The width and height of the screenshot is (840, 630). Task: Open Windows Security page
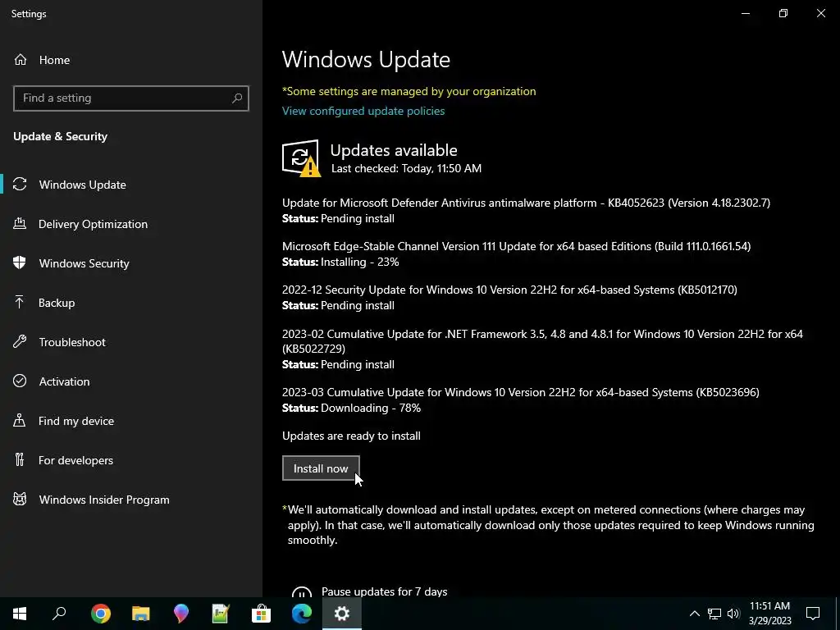click(84, 263)
